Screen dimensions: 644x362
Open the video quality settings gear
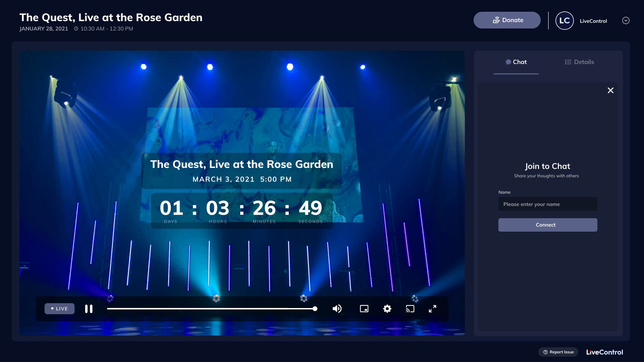point(387,309)
